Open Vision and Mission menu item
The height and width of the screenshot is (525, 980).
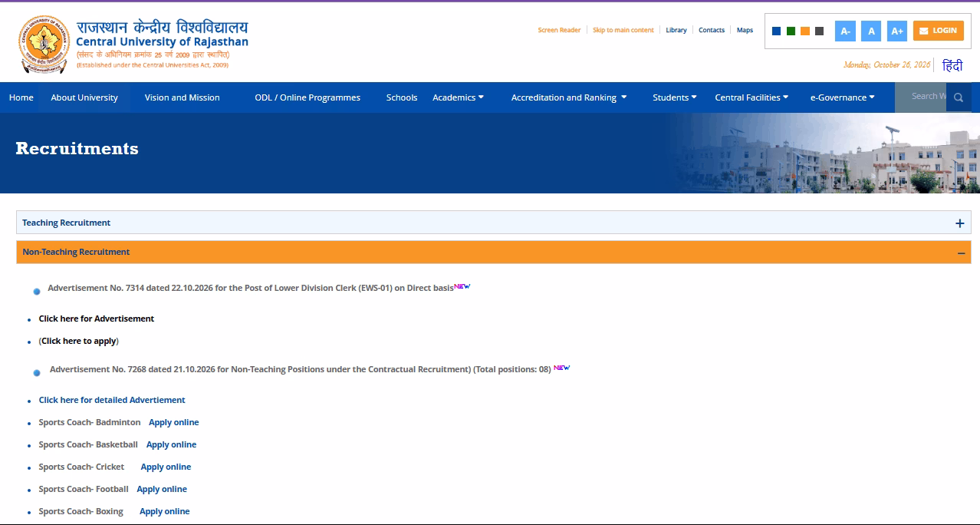pos(183,97)
